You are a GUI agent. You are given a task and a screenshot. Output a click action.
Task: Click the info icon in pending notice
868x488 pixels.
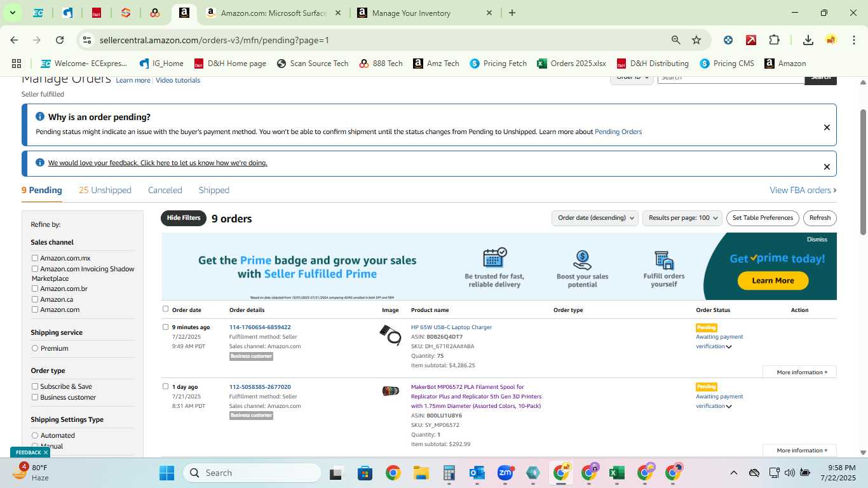point(40,117)
